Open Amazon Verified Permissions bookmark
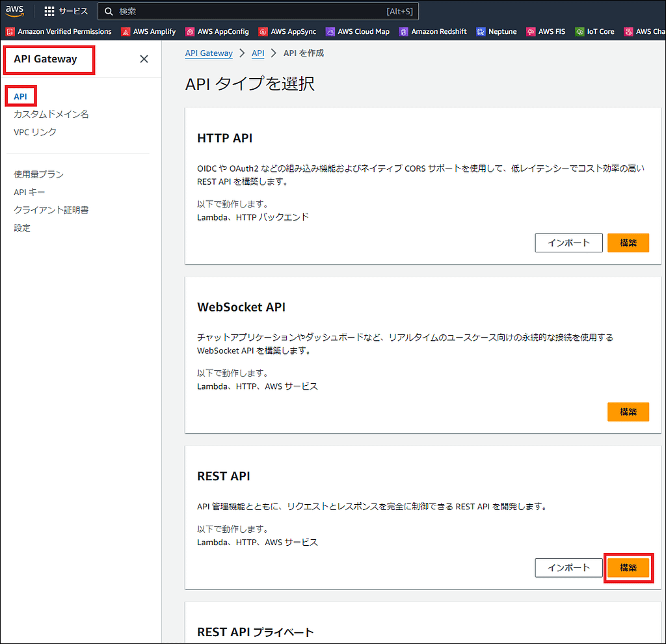Image resolution: width=666 pixels, height=644 pixels. (59, 31)
